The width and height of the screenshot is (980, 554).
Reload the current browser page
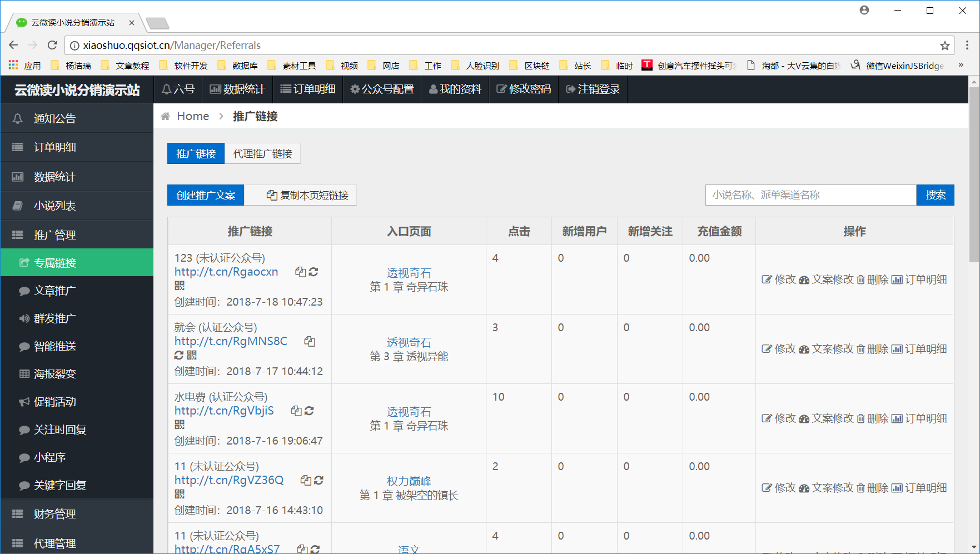(x=52, y=45)
